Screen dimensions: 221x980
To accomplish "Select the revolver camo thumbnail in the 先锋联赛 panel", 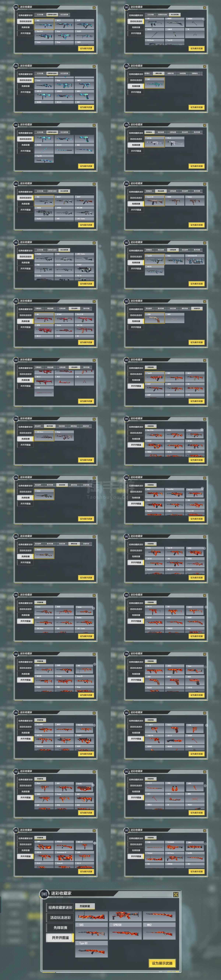I will [x=155, y=318].
